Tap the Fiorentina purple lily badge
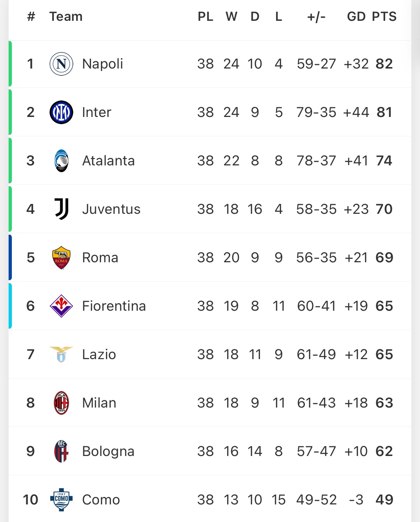Screen dimensions: 420x522 pos(61,306)
